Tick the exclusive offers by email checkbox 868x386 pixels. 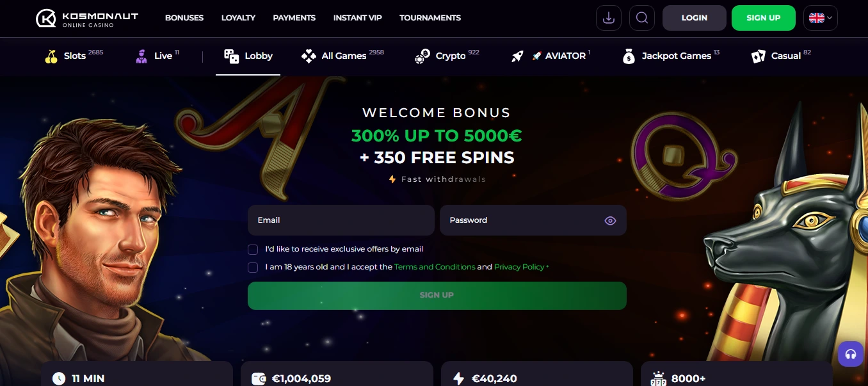pyautogui.click(x=253, y=250)
